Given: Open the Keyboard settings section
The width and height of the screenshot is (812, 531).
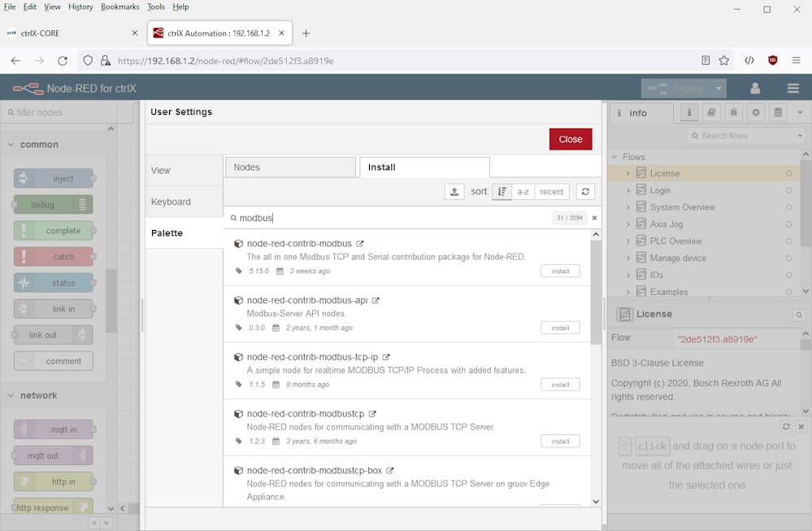Looking at the screenshot, I should pyautogui.click(x=185, y=202).
